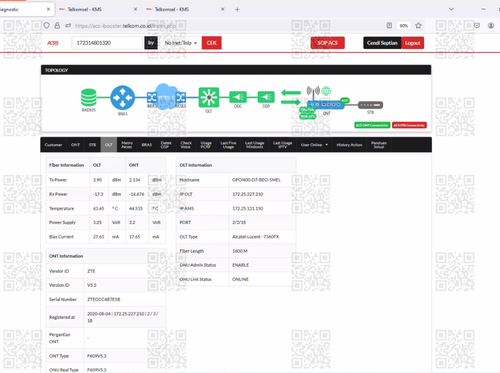Click Vendor ID value ZTE
This screenshot has height=373, width=500.
pyautogui.click(x=91, y=271)
